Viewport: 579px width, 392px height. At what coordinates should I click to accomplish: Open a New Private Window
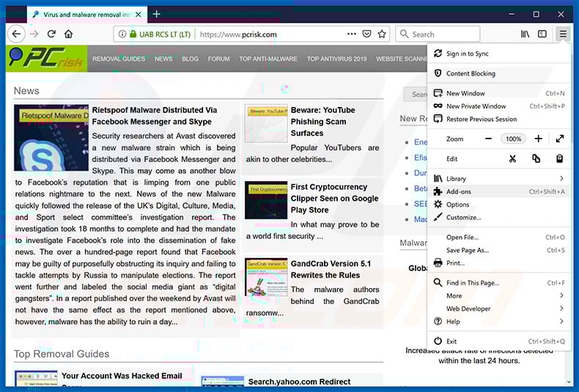[499, 106]
